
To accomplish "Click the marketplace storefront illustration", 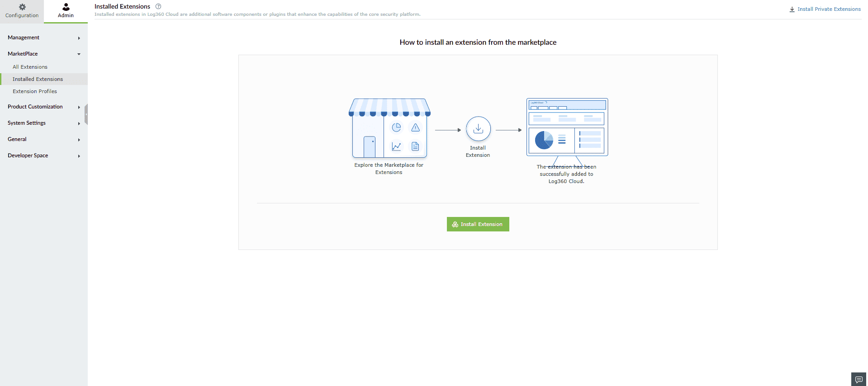I will pos(389,128).
